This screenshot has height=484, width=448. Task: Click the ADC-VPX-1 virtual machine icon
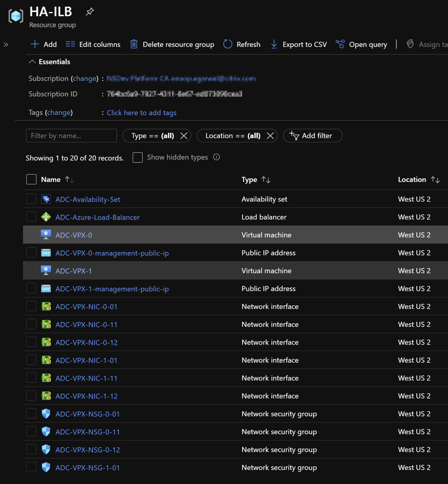[46, 271]
